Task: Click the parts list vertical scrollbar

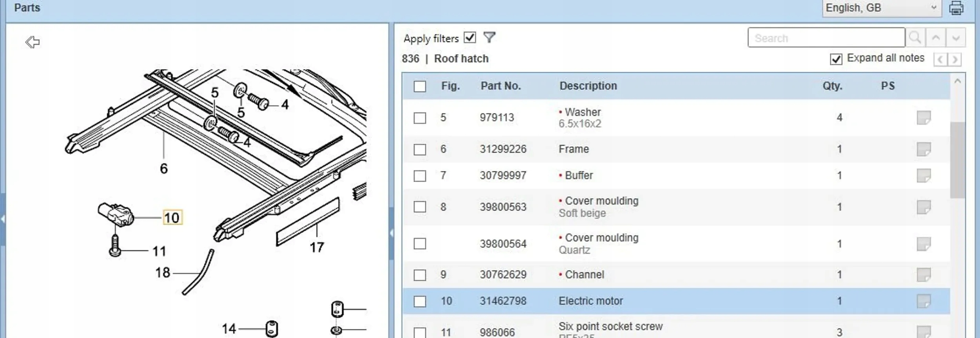Action: [958, 160]
